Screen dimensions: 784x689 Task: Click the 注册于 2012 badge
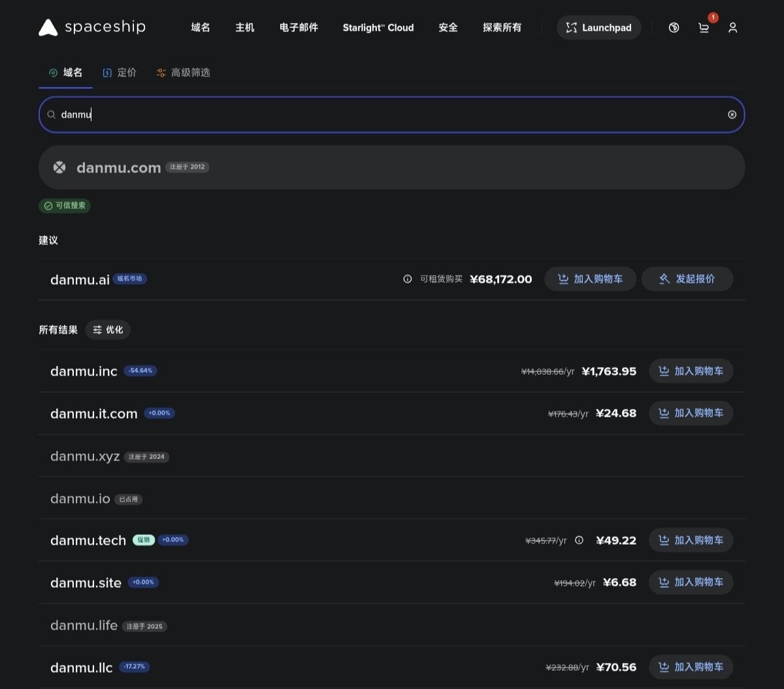click(x=188, y=167)
